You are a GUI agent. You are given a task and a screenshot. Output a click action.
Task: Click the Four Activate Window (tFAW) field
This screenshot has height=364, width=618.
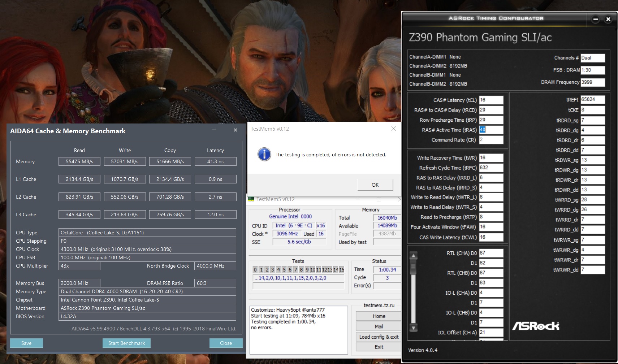[491, 227]
